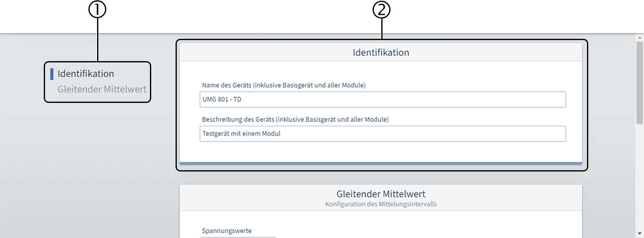Viewport: 644px width, 238px height.
Task: Click the Gleitender Mittelwert heading in the content area
Action: pyautogui.click(x=380, y=193)
